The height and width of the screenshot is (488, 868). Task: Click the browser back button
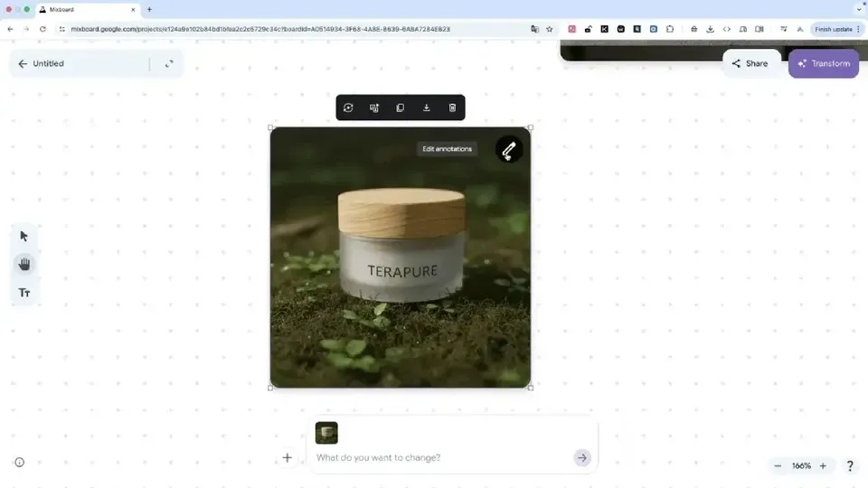[x=11, y=29]
